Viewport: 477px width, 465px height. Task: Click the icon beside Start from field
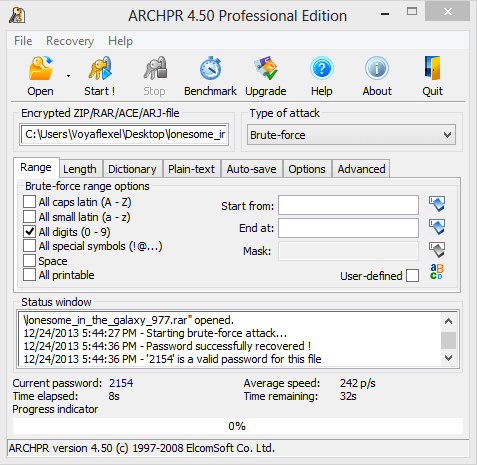[x=437, y=204]
